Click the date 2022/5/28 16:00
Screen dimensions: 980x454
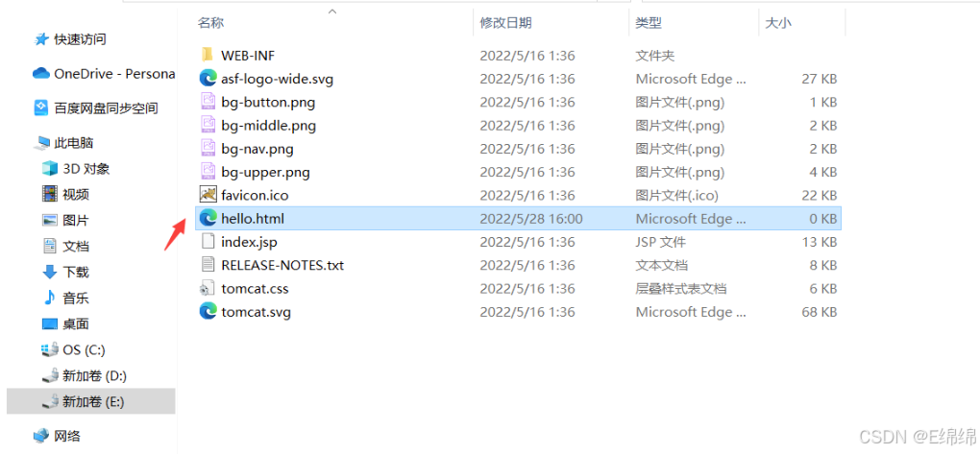click(x=531, y=219)
